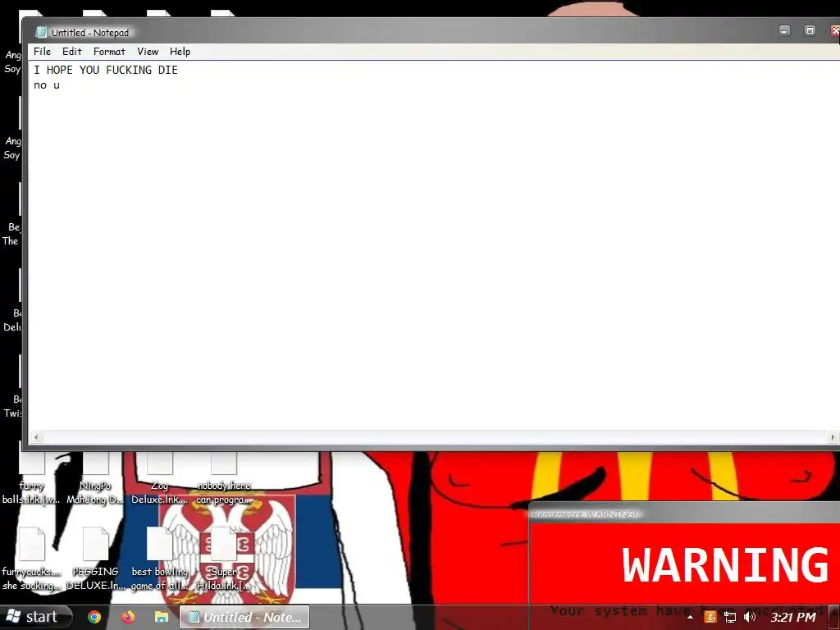The width and height of the screenshot is (840, 630).
Task: Open the Help menu in Notepad
Action: [x=180, y=52]
